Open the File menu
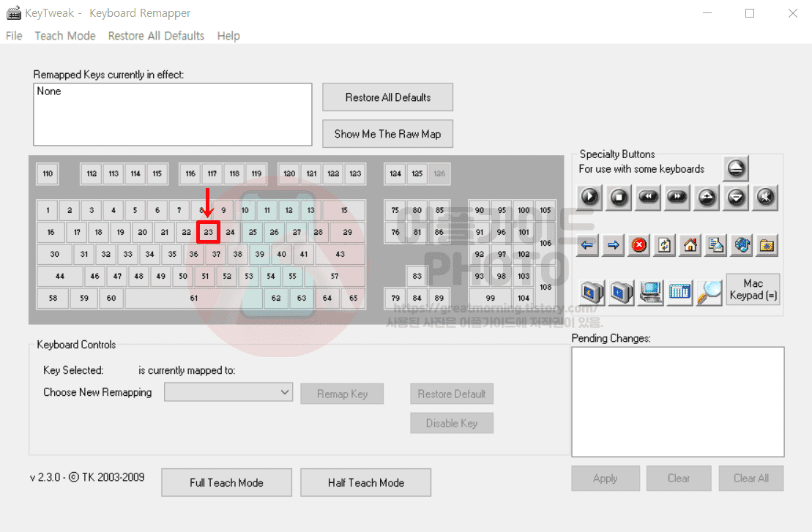This screenshot has height=532, width=812. (14, 36)
